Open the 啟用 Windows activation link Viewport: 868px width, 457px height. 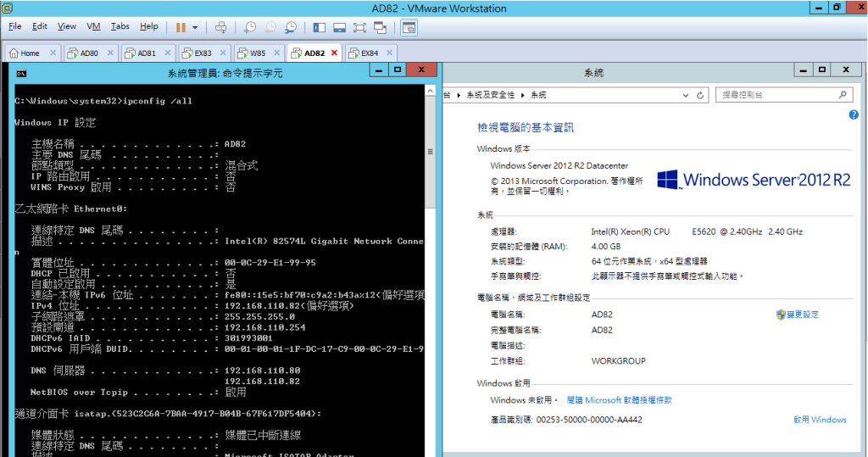pyautogui.click(x=820, y=420)
